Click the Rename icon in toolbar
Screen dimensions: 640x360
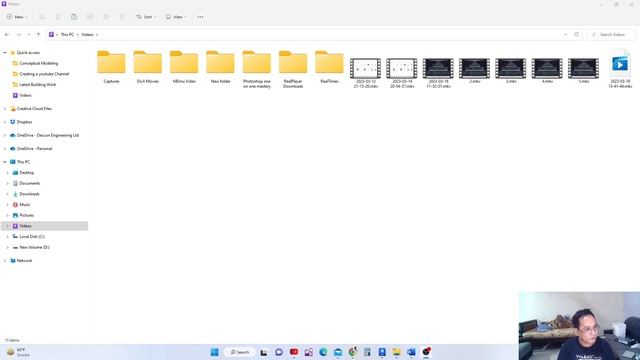point(90,17)
